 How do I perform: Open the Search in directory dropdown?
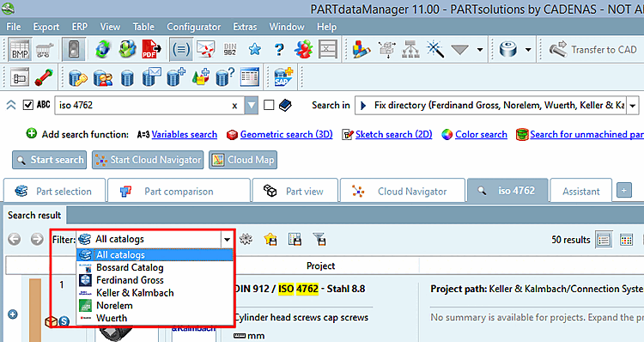click(633, 105)
